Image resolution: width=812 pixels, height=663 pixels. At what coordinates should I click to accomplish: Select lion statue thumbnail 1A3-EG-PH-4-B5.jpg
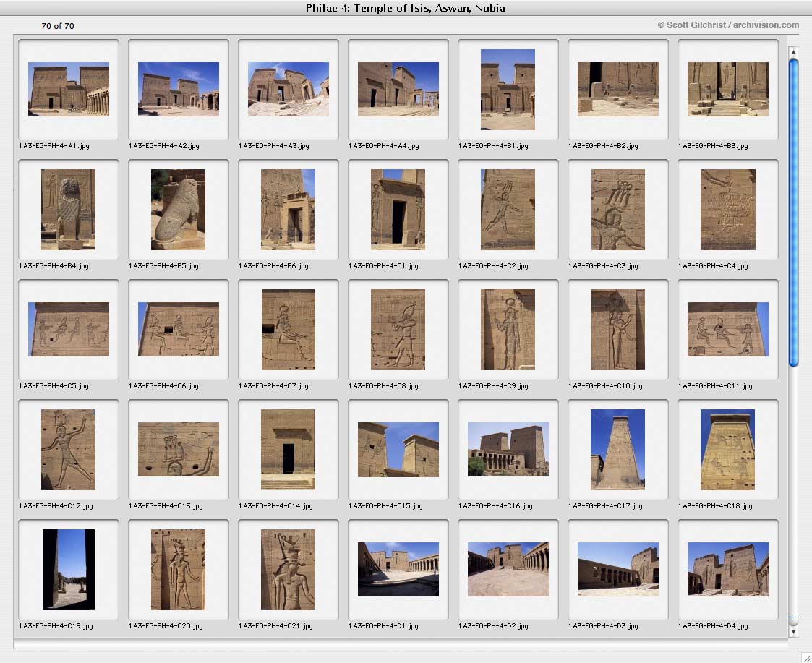[178, 209]
